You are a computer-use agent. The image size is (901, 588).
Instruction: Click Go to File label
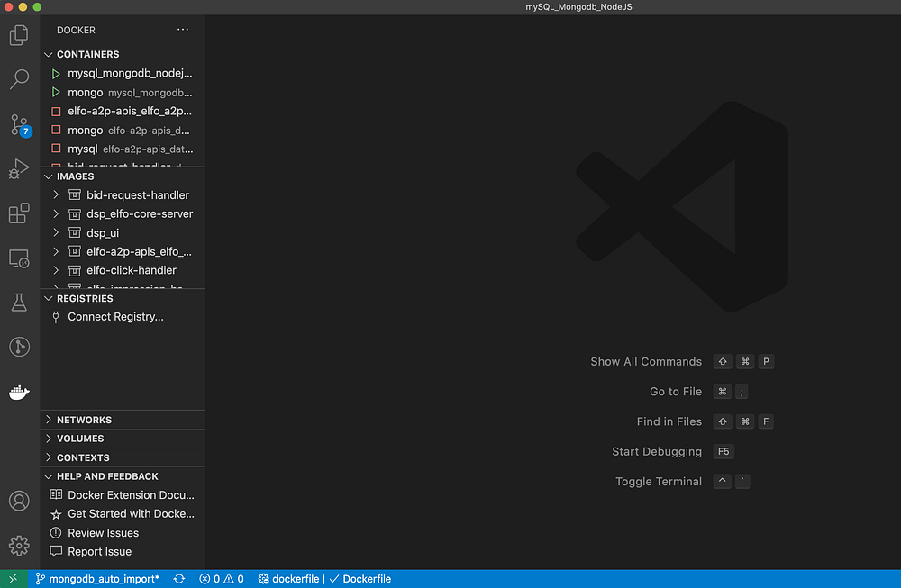point(675,392)
